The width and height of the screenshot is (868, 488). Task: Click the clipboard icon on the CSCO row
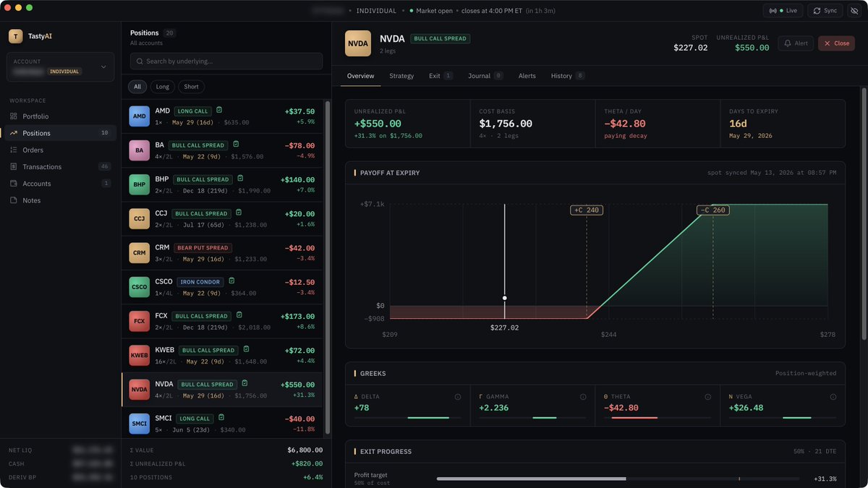[x=231, y=281]
